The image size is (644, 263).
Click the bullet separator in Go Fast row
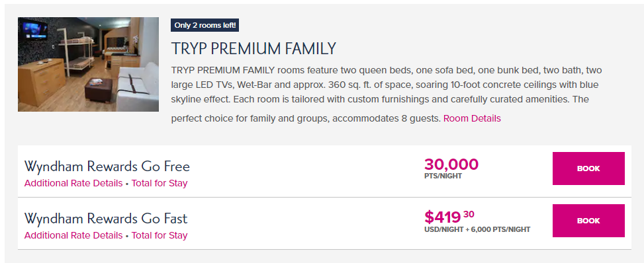[127, 237]
